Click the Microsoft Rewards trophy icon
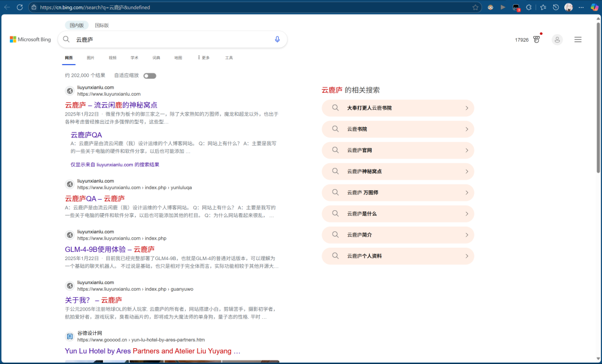The image size is (602, 364). (537, 39)
